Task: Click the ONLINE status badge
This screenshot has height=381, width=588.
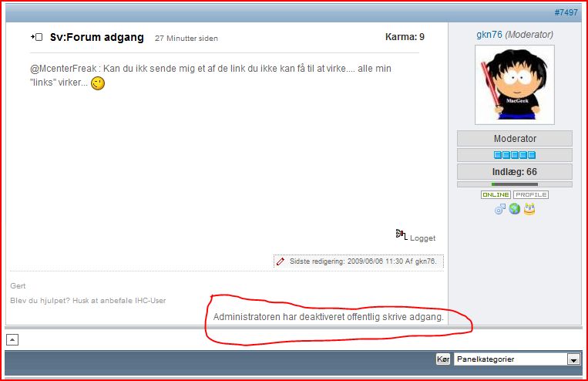Action: point(496,195)
